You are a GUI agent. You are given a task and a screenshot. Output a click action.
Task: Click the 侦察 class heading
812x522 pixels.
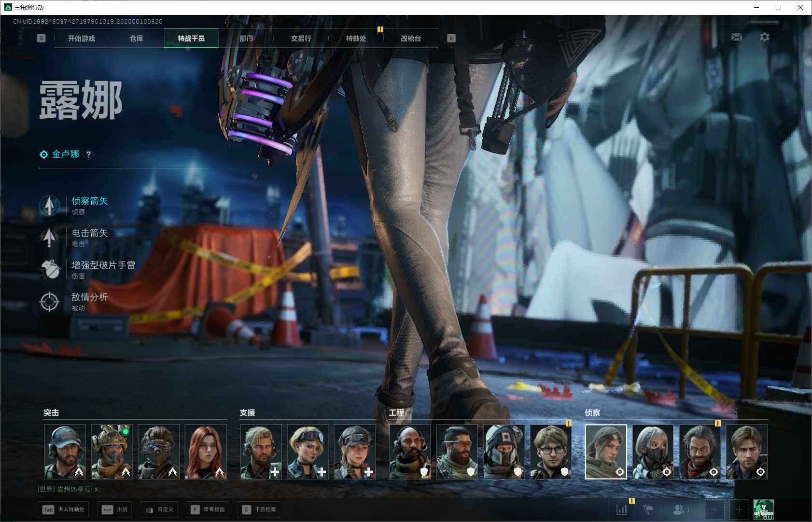click(x=592, y=412)
